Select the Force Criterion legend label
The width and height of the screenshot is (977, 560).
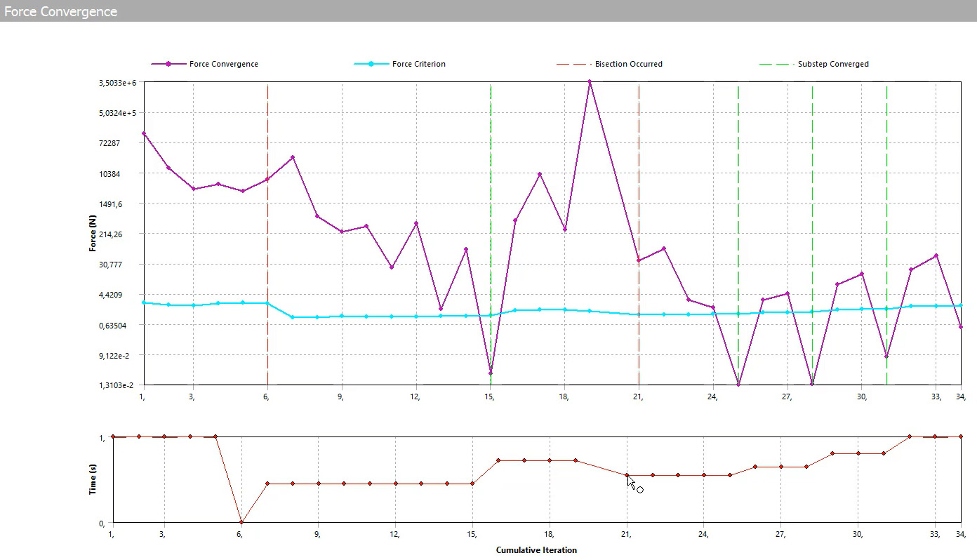(x=418, y=64)
